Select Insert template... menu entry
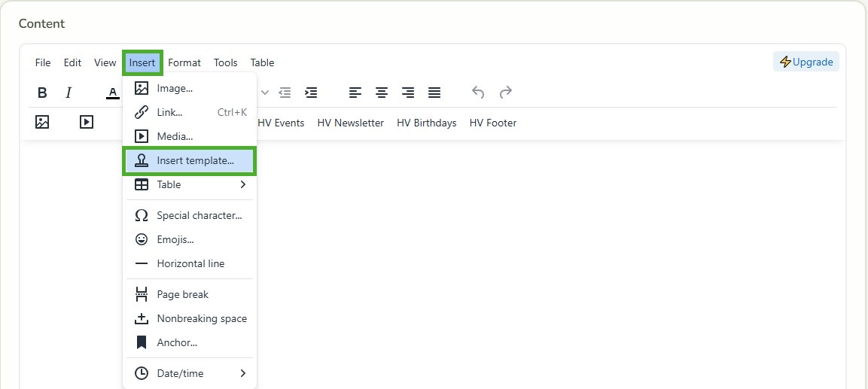Viewport: 868px width, 389px height. coord(189,161)
